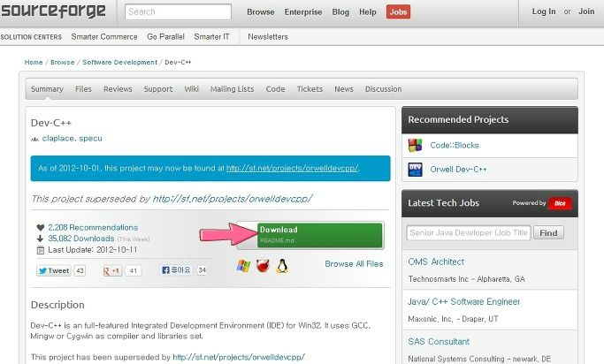Image resolution: width=604 pixels, height=364 pixels.
Task: Open SAS Consultant job listing
Action: point(439,342)
